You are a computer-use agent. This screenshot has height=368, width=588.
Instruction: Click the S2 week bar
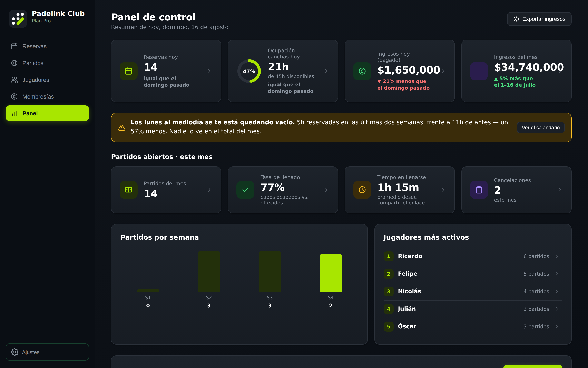(x=209, y=272)
